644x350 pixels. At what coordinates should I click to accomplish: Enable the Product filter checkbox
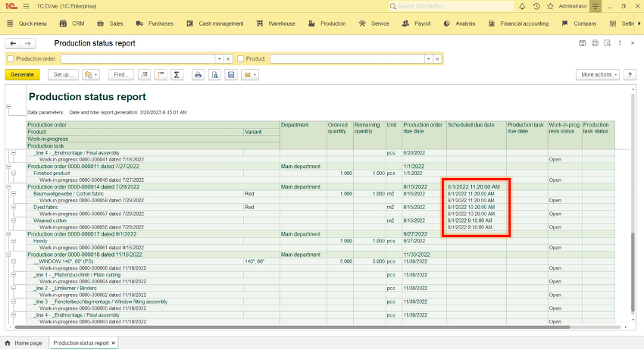click(x=241, y=59)
